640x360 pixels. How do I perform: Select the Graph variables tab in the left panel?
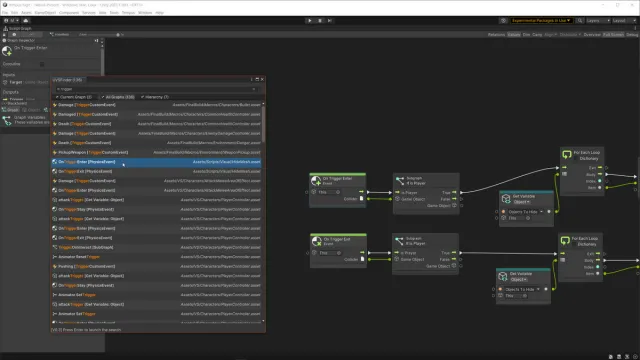pos(11,110)
